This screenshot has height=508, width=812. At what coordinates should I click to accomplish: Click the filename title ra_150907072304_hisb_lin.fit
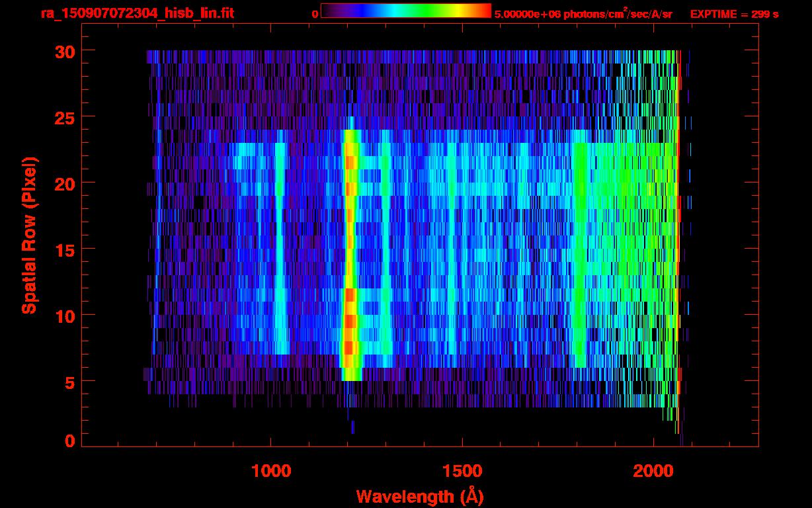coord(137,13)
